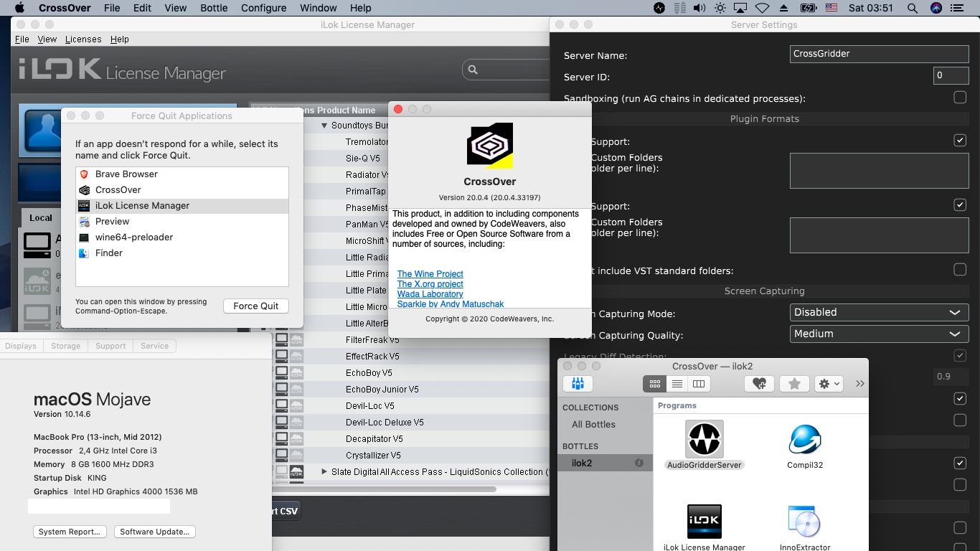Click the Brave Browser icon in Force Quit list
This screenshot has width=980, height=551.
coord(85,174)
